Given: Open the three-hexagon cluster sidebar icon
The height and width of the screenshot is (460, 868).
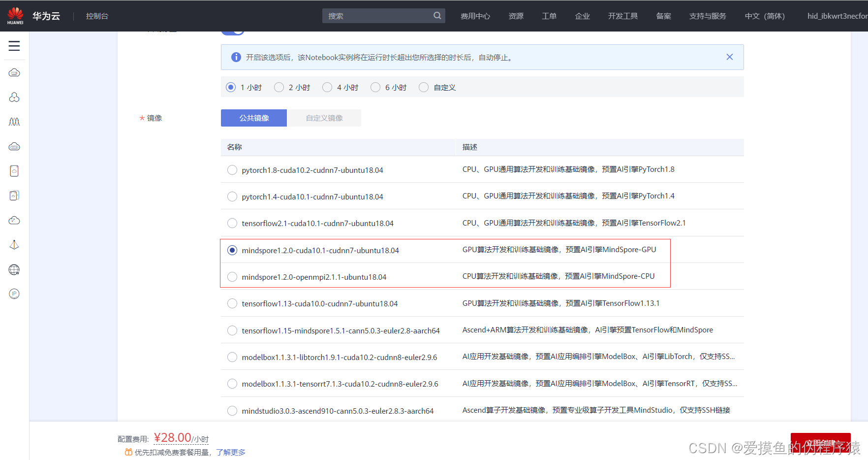Looking at the screenshot, I should 14,97.
